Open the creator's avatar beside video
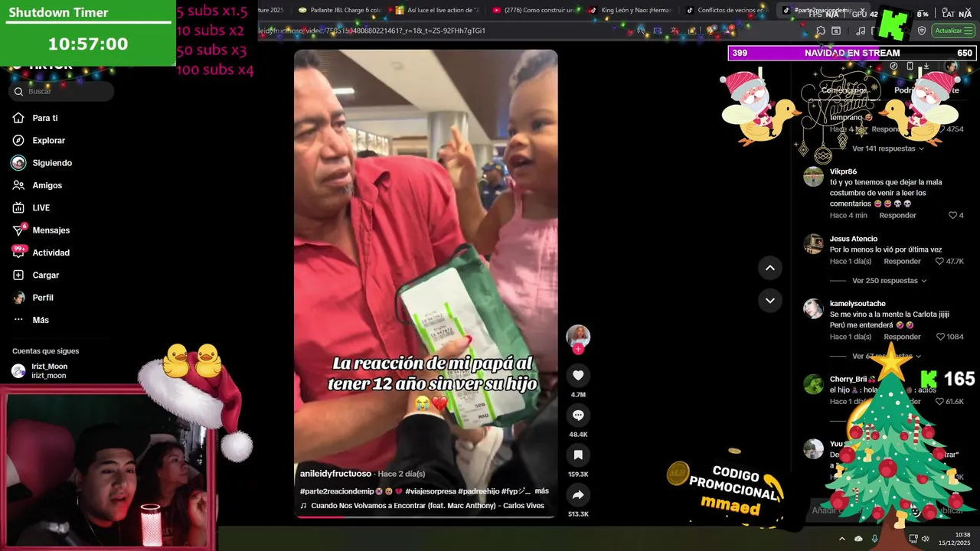 point(578,336)
